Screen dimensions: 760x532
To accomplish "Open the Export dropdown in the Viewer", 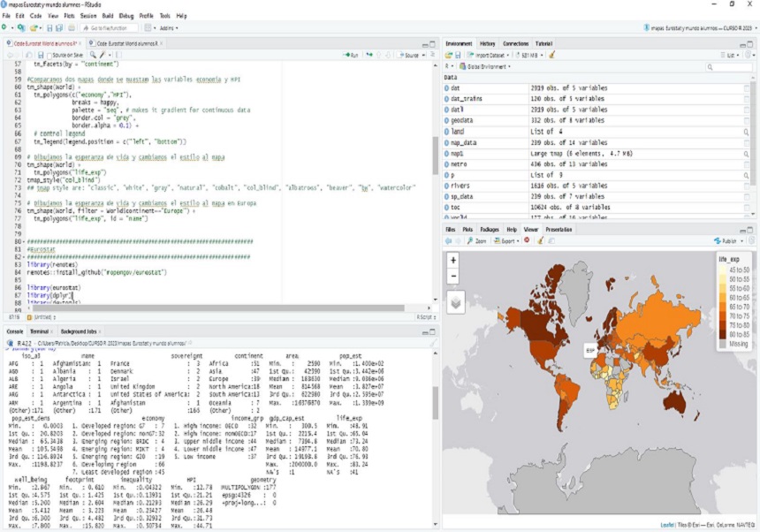I will pyautogui.click(x=507, y=240).
